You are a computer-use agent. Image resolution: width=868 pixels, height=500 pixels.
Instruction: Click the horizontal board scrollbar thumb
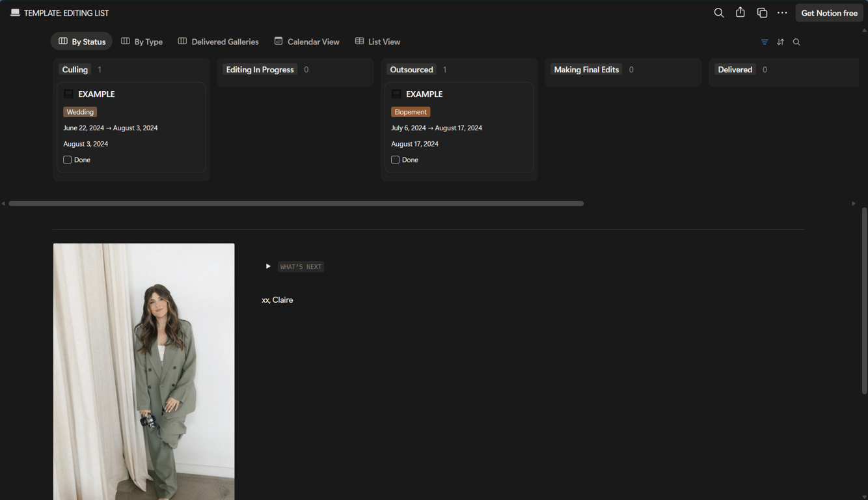pos(296,204)
